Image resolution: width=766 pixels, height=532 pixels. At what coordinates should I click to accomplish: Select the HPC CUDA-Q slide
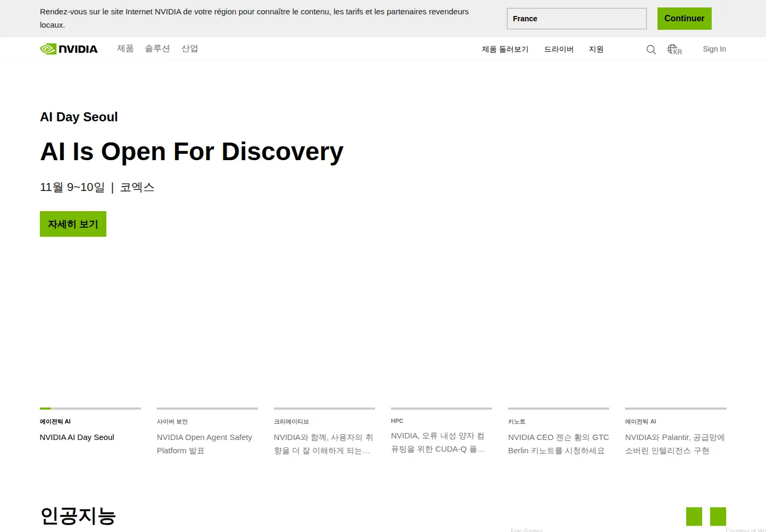click(442, 432)
